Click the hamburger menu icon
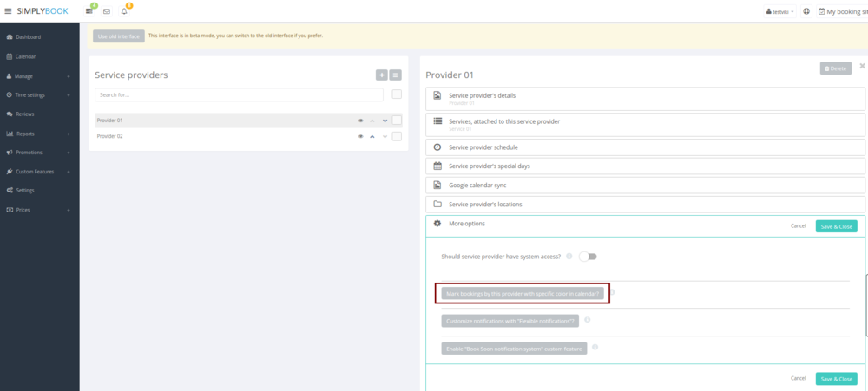Viewport: 868px width, 391px height. (9, 11)
